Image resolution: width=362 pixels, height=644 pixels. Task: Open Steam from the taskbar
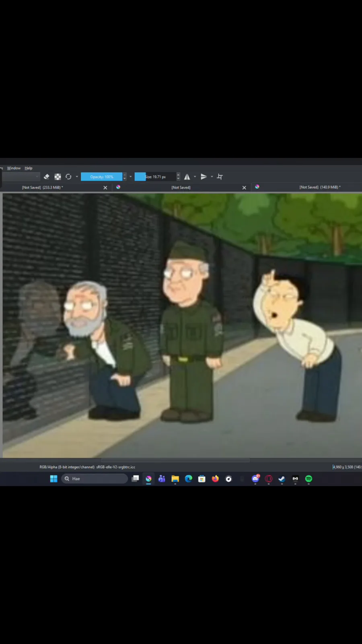tap(282, 479)
